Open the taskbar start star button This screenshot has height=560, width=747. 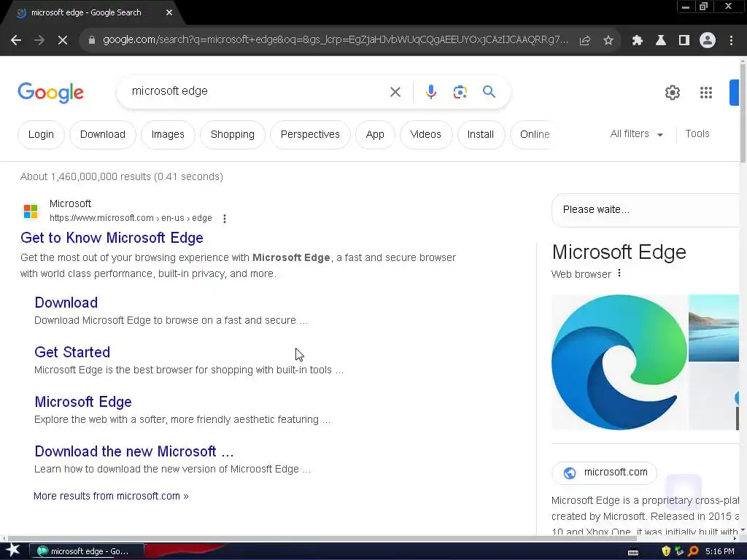click(13, 551)
